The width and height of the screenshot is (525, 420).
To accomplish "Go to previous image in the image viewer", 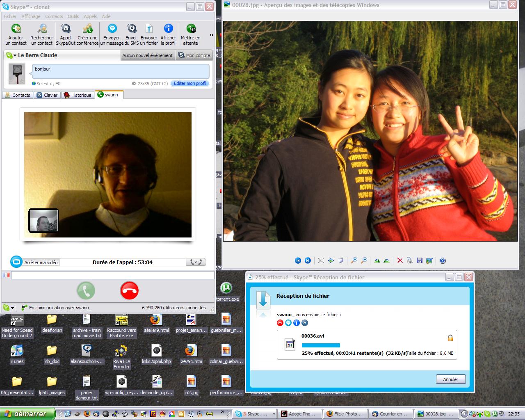I will point(298,260).
